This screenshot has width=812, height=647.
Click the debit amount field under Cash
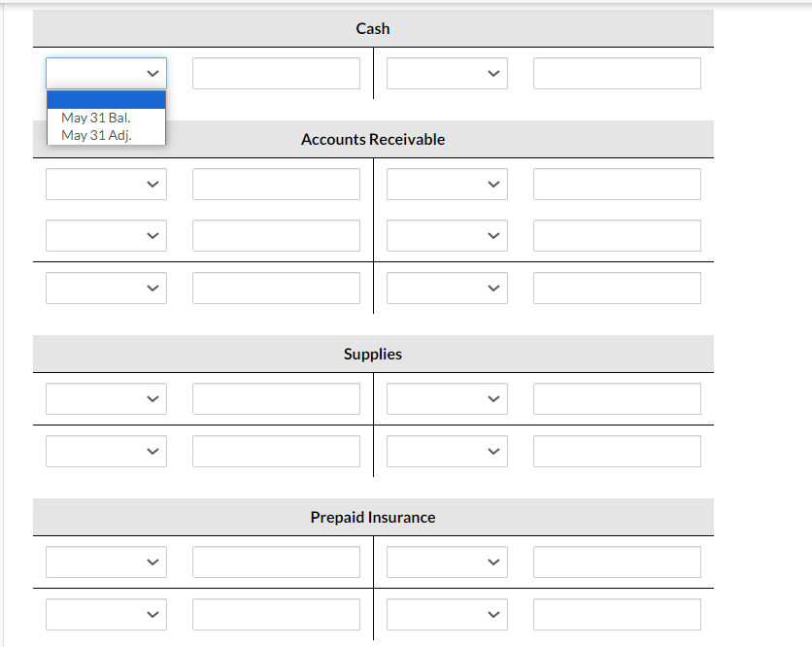pos(276,73)
